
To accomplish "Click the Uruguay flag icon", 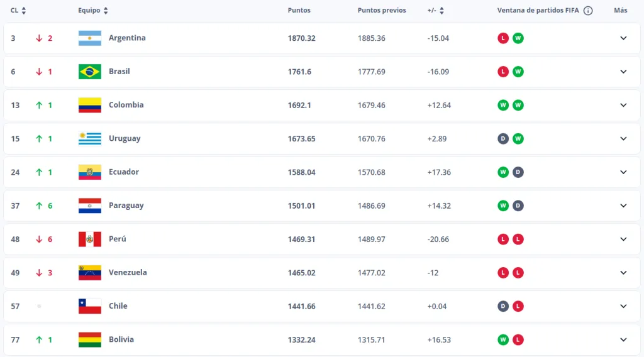I will coord(89,138).
